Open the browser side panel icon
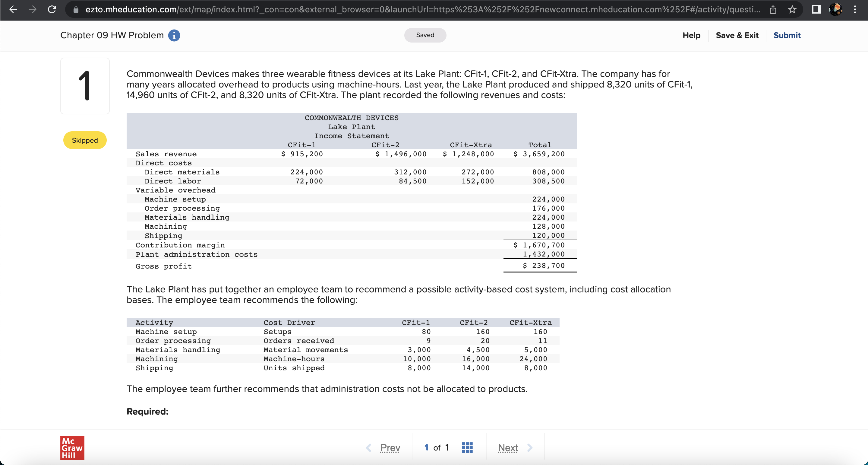Screen dimensions: 868x465 [816, 9]
